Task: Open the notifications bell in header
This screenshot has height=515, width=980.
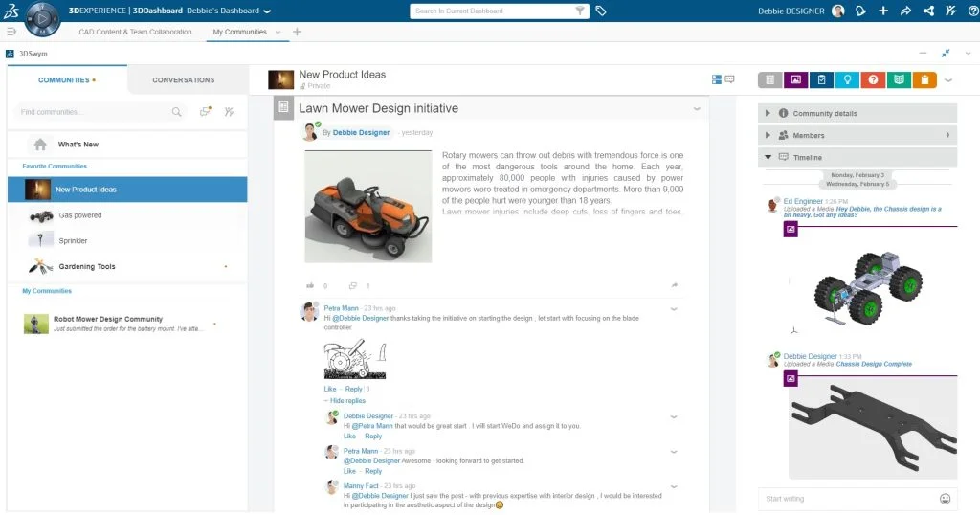Action: pos(860,11)
